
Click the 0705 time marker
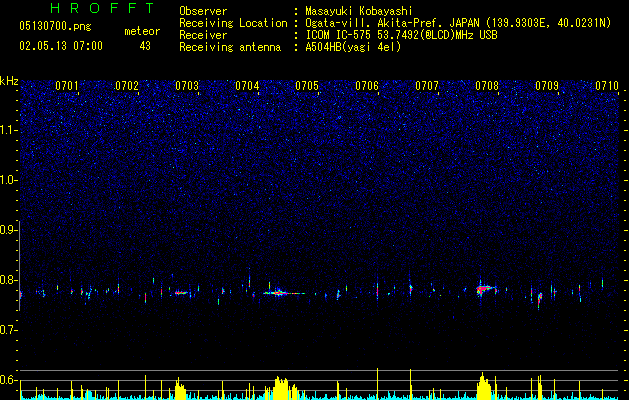[x=307, y=86]
